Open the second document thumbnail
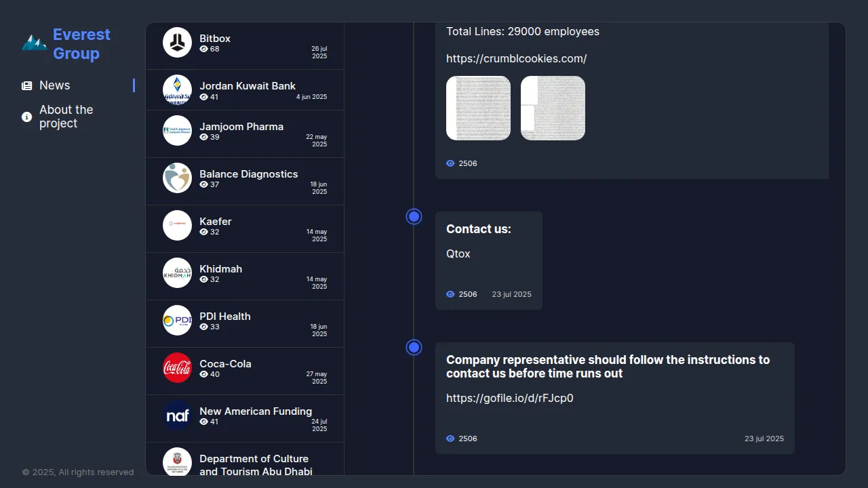Screen dimensions: 868x488 (x=553, y=108)
